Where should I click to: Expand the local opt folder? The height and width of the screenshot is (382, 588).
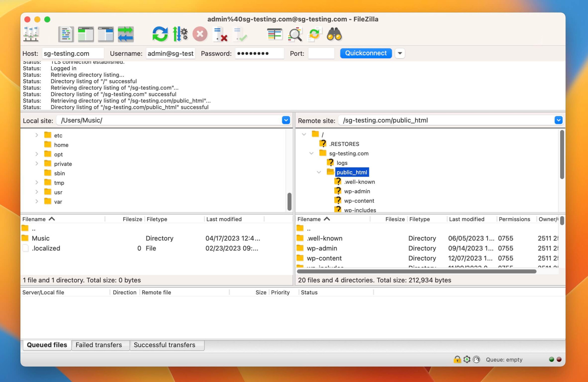point(37,154)
